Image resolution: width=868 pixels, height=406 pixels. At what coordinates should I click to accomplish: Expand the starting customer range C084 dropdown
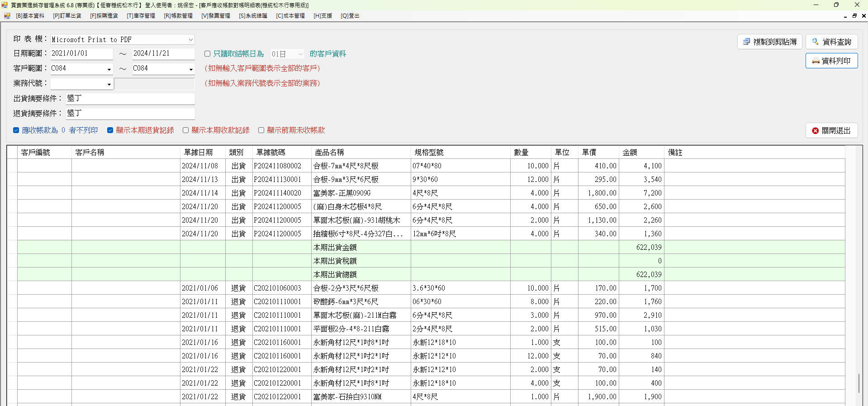[x=109, y=69]
